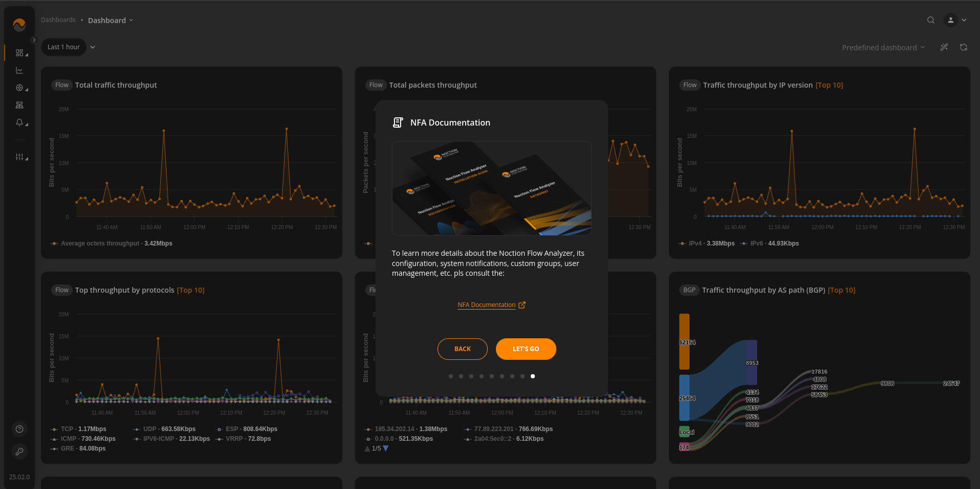The width and height of the screenshot is (980, 489).
Task: Toggle the IPv4 legend series
Action: (706, 243)
